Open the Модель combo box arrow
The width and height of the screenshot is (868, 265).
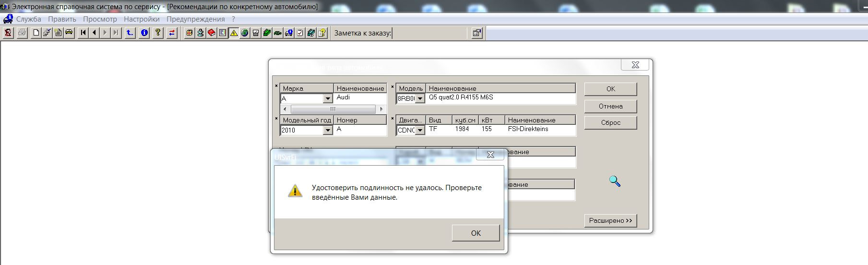click(x=420, y=99)
